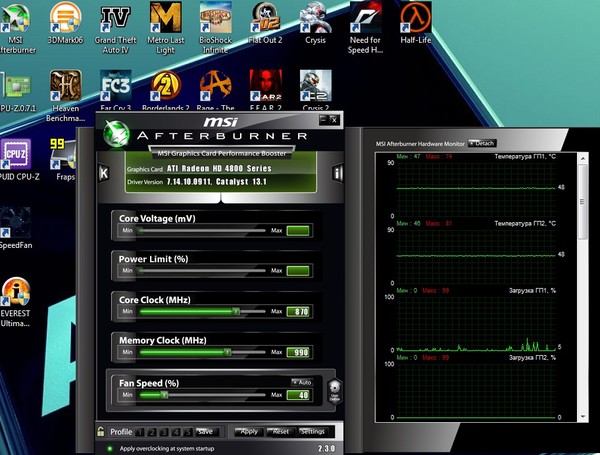
Task: Launch Metro Last Light shortcut
Action: pos(165,28)
